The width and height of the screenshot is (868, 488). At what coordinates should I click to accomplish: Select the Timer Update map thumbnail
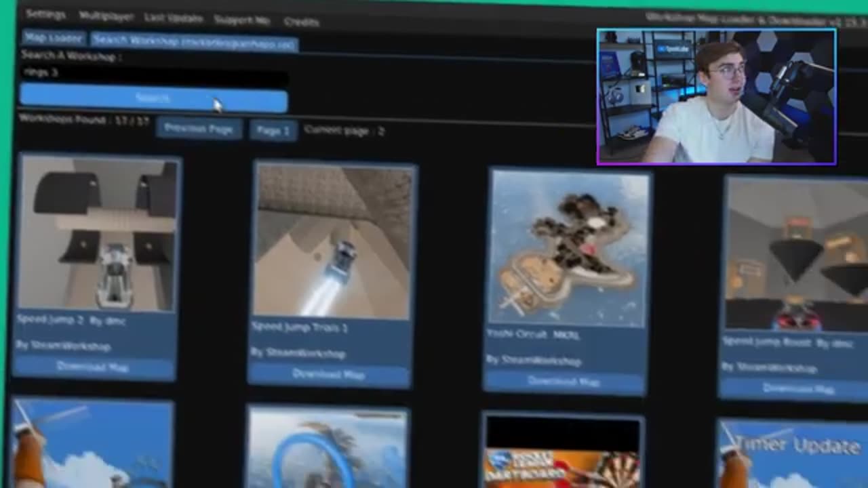[x=793, y=454]
